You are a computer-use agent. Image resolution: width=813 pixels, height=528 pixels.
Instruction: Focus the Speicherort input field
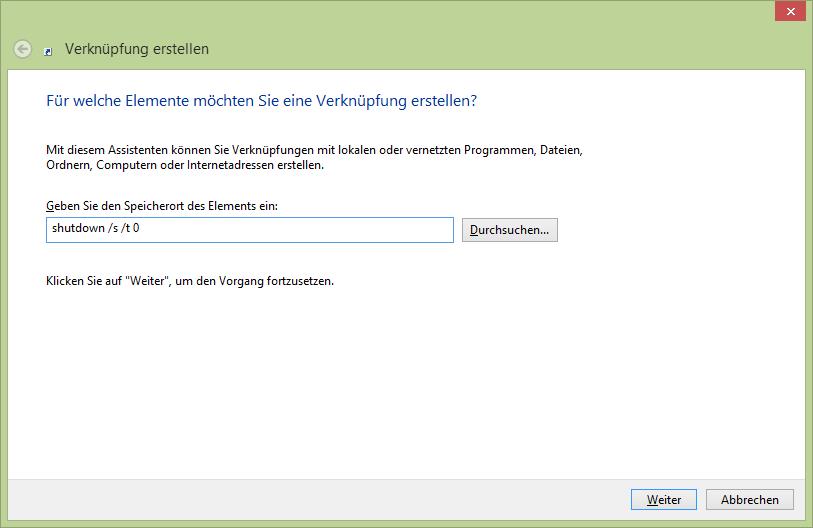(250, 230)
